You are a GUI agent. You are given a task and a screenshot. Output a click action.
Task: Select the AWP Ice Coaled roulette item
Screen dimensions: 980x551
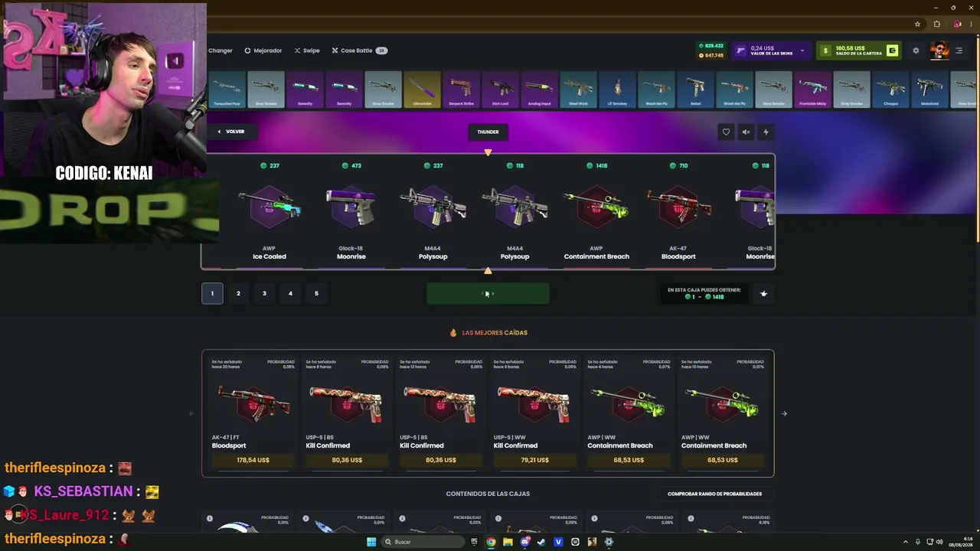[269, 212]
